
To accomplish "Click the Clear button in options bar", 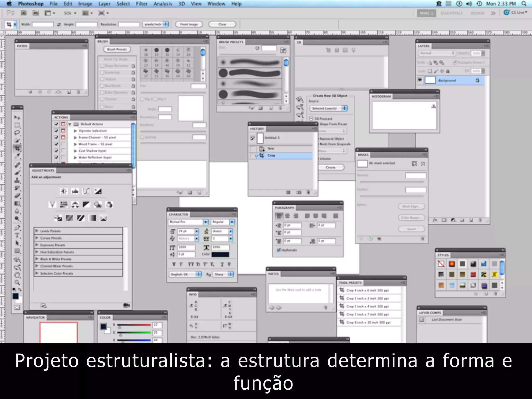I will click(x=222, y=24).
